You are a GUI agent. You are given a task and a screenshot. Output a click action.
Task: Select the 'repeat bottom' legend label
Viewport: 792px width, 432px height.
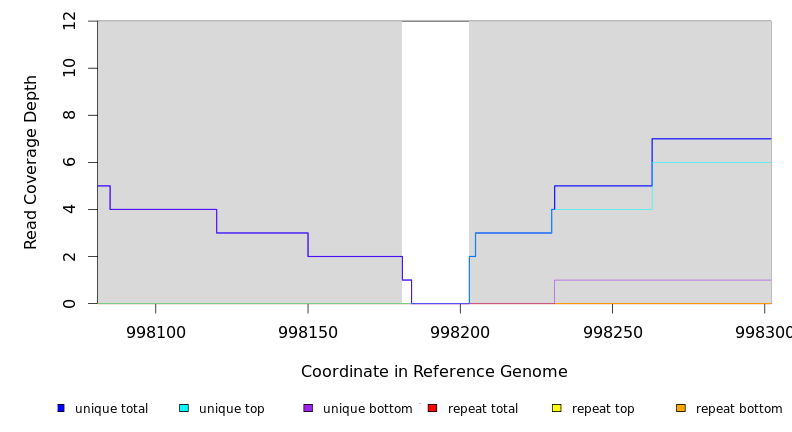(739, 409)
